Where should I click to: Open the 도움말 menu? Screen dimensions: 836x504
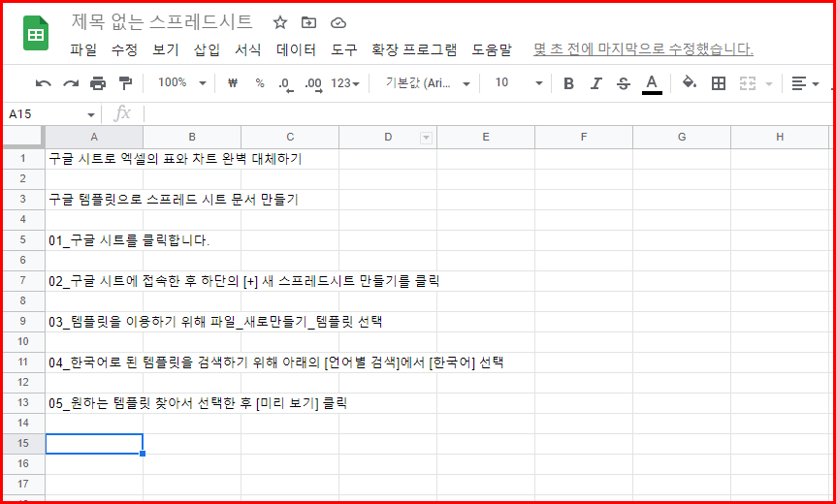click(x=492, y=50)
